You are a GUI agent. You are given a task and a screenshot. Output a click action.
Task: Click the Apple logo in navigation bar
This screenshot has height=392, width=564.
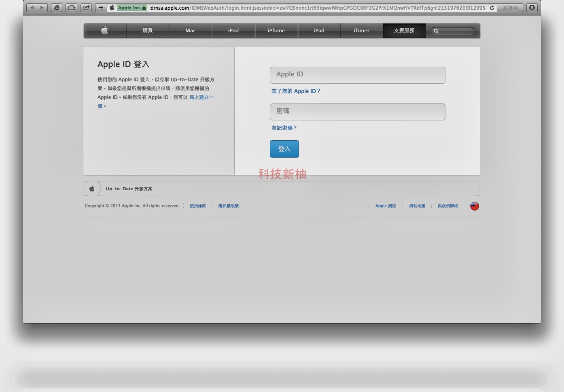click(x=105, y=30)
